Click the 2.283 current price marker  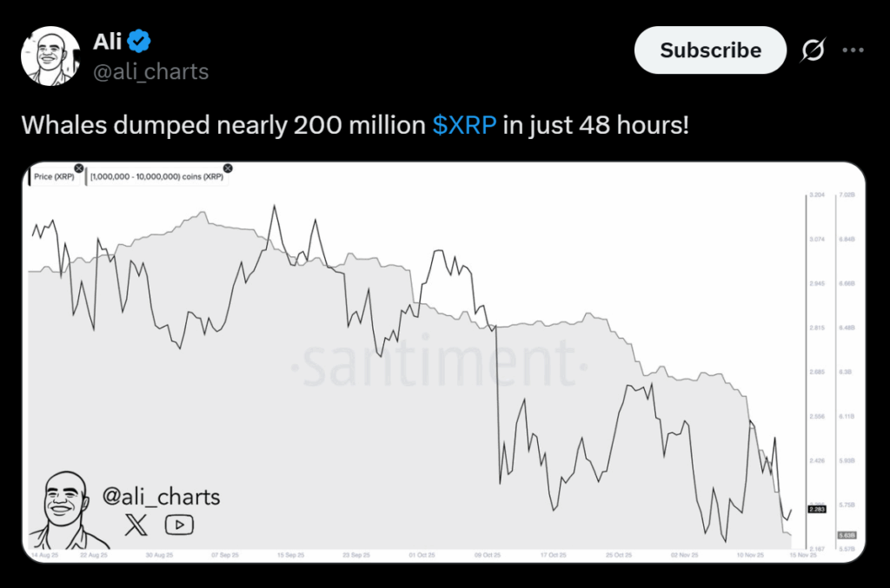point(817,509)
